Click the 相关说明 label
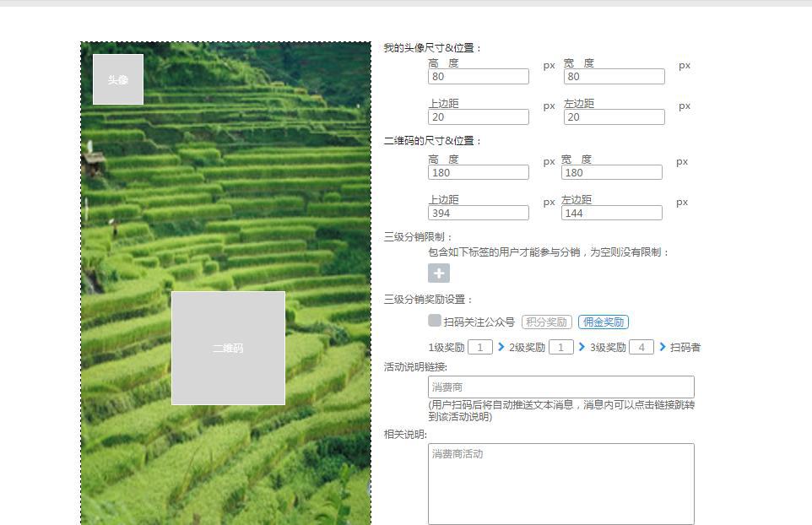Viewport: 812px width, 525px height. [x=405, y=435]
